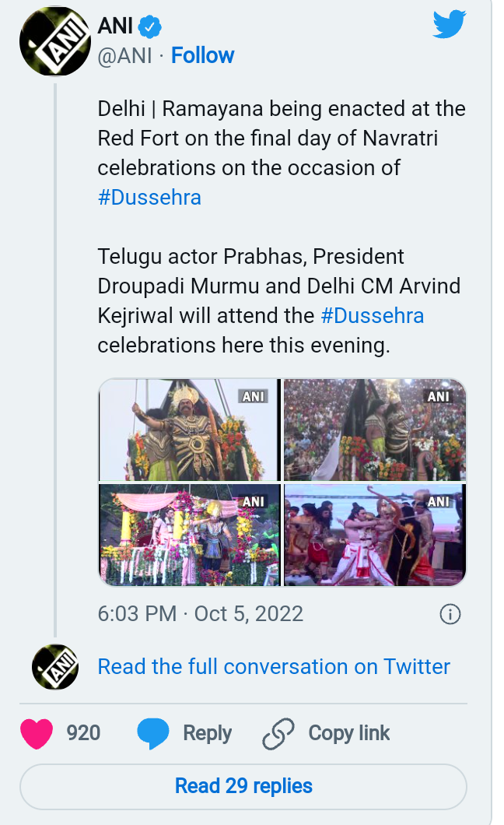Click the Copy link text
The image size is (504, 825).
tap(349, 733)
